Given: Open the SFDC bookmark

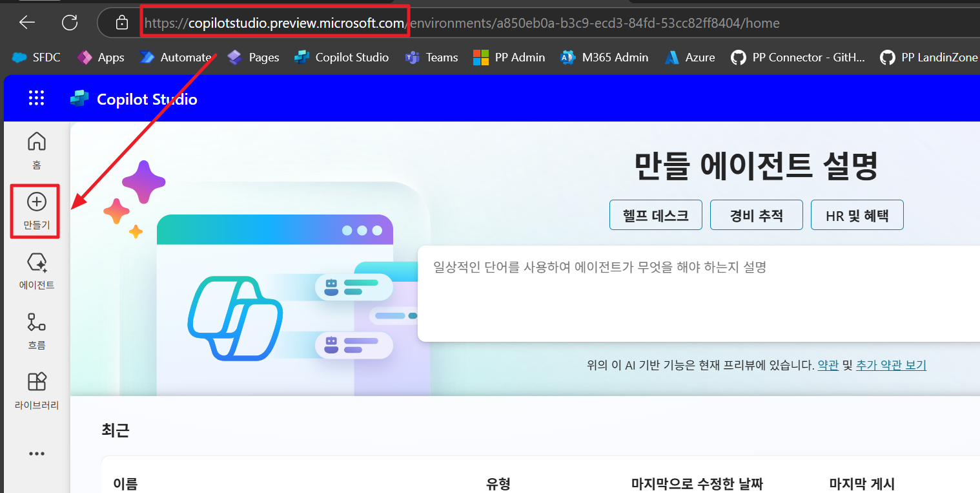Looking at the screenshot, I should [37, 58].
